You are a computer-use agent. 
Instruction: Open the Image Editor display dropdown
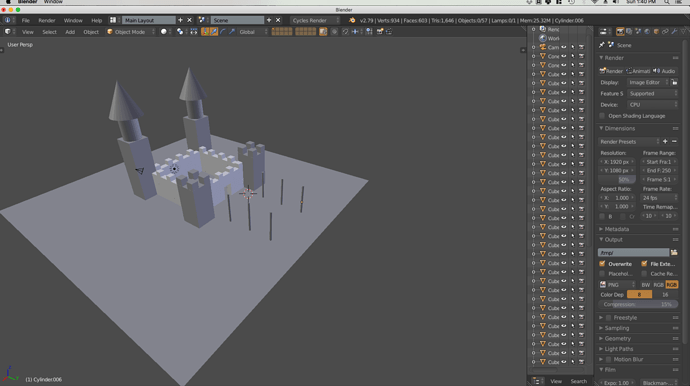coord(648,82)
